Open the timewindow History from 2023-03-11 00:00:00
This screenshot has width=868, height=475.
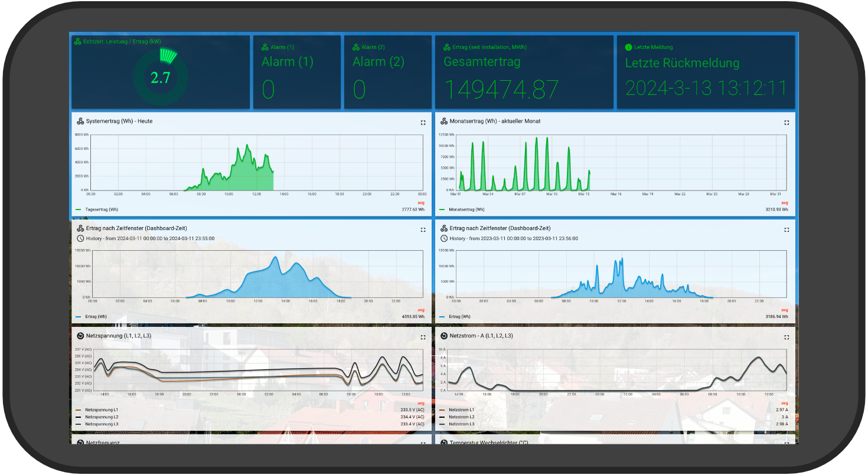514,238
